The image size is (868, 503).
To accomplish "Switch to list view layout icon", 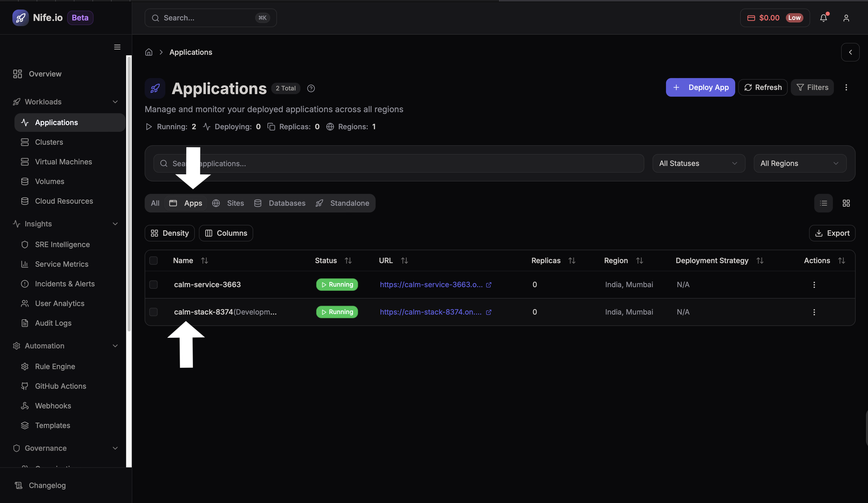I will coord(824,203).
